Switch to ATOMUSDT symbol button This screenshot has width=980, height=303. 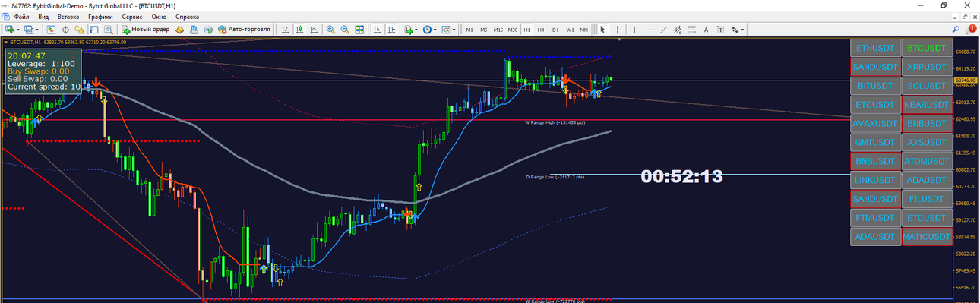927,161
